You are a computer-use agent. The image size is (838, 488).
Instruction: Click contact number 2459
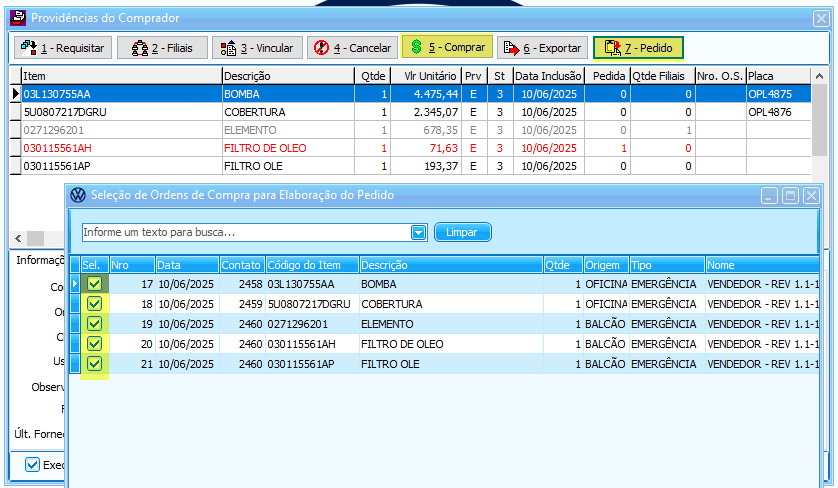tap(251, 304)
